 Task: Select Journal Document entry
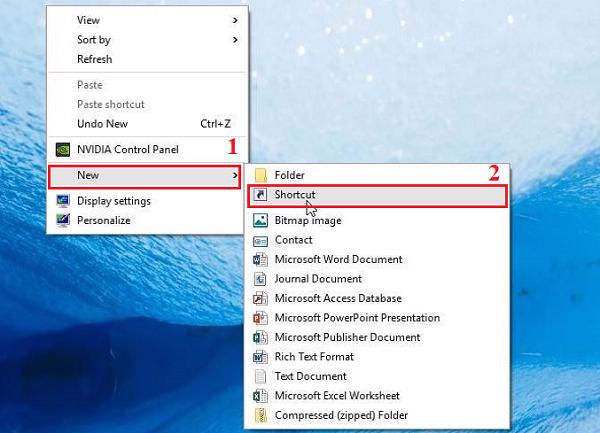click(377, 279)
